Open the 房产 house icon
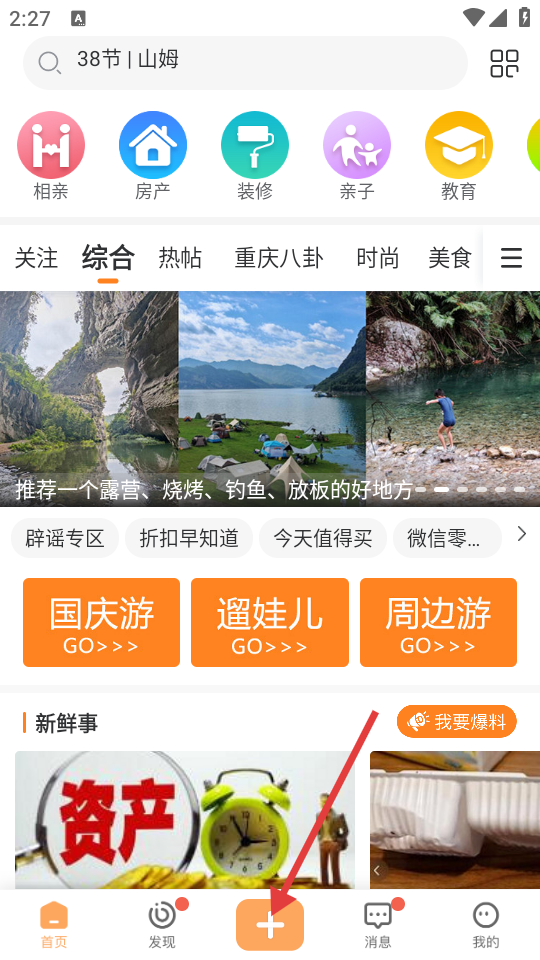The image size is (540, 960). pos(152,145)
